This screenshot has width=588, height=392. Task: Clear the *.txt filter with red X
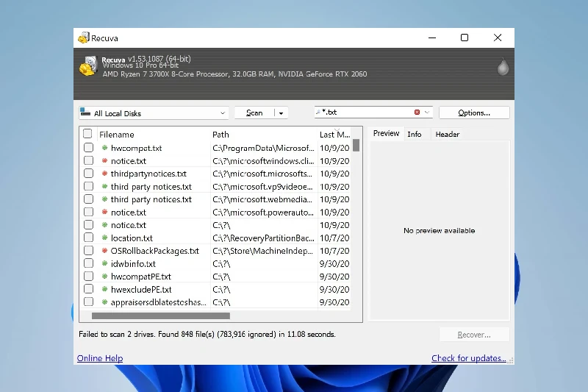point(417,113)
